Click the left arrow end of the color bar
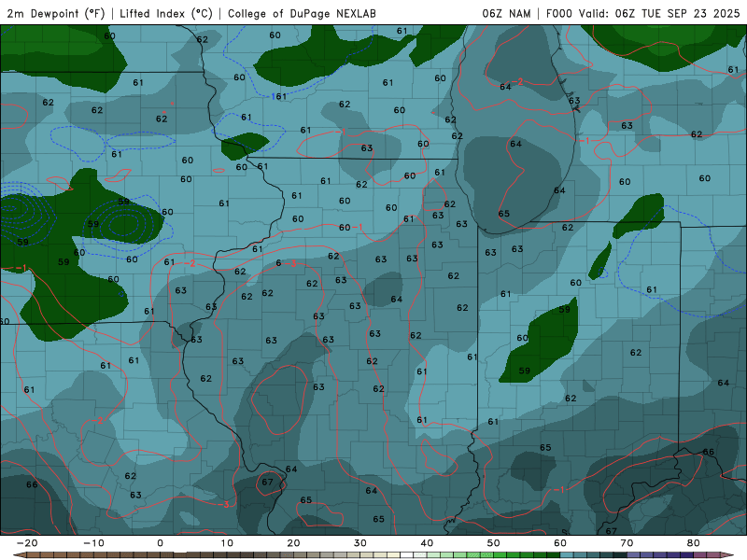Image resolution: width=747 pixels, height=560 pixels. point(19,555)
